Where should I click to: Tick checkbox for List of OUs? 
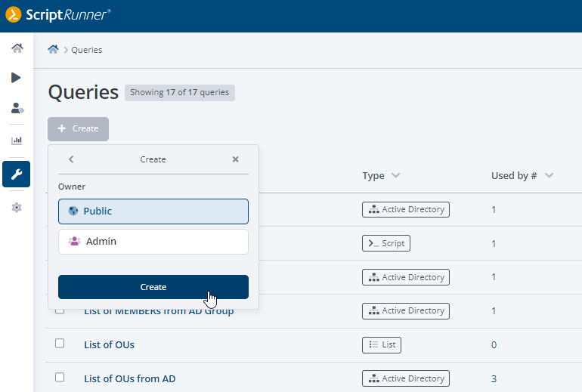click(60, 344)
